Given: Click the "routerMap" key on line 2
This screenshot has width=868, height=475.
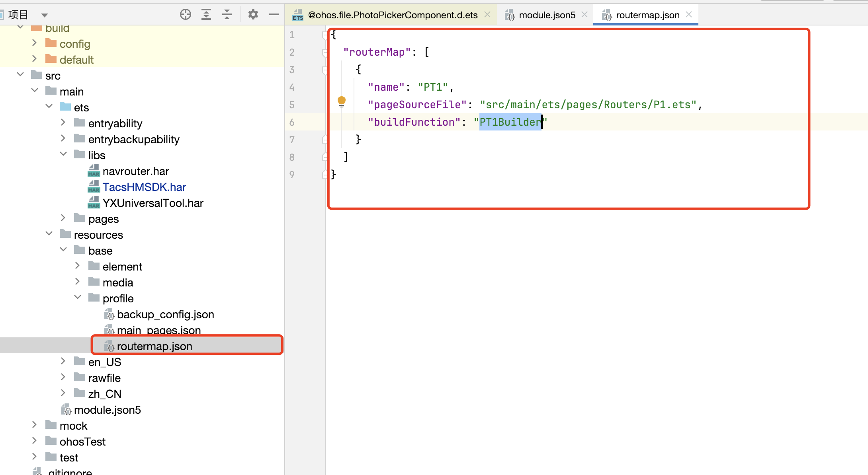Looking at the screenshot, I should pyautogui.click(x=377, y=52).
